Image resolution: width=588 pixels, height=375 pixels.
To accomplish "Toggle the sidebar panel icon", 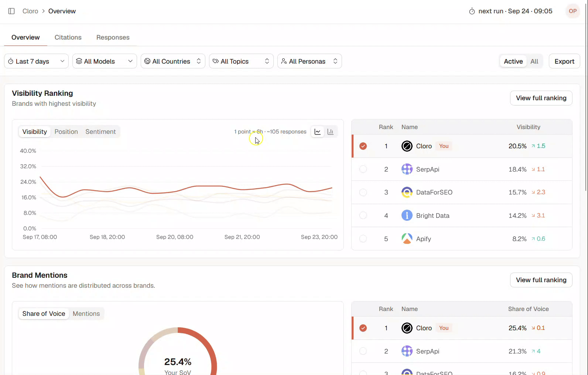I will [x=11, y=11].
